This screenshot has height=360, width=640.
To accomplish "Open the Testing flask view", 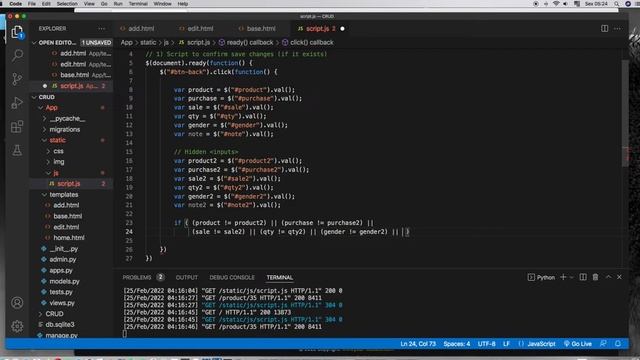I will 17,150.
